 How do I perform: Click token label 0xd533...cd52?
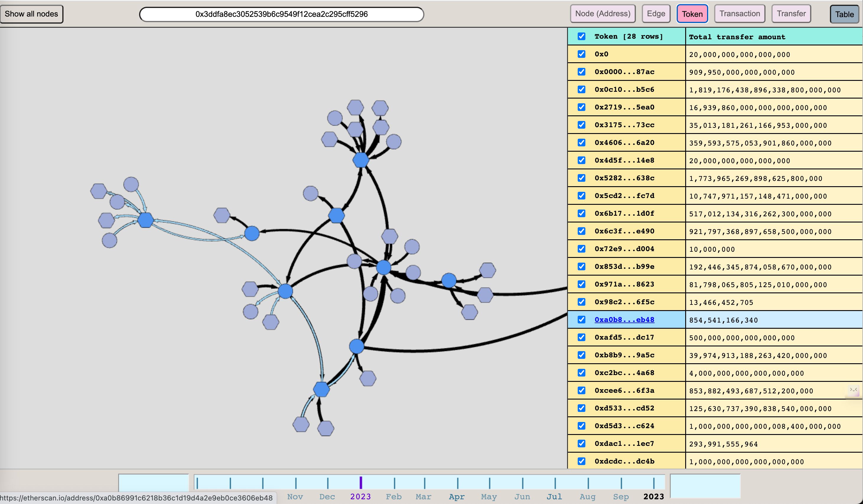(x=624, y=408)
